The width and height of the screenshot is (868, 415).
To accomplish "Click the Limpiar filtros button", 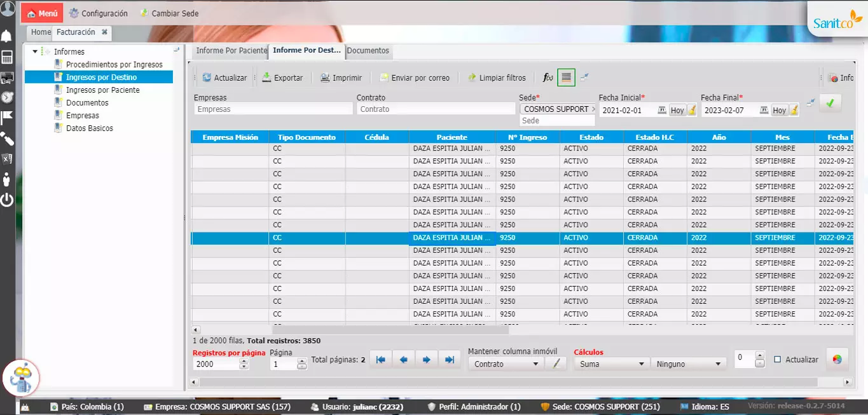I will [x=497, y=78].
